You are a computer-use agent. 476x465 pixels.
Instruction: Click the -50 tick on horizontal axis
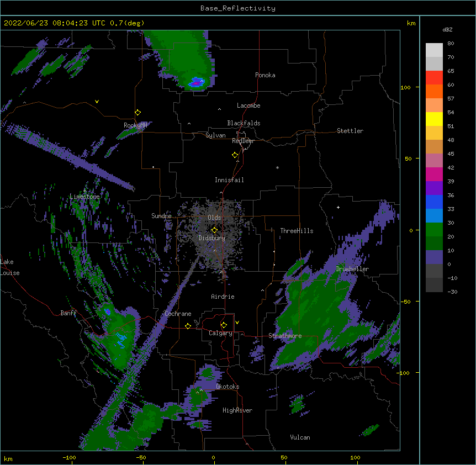point(141,457)
